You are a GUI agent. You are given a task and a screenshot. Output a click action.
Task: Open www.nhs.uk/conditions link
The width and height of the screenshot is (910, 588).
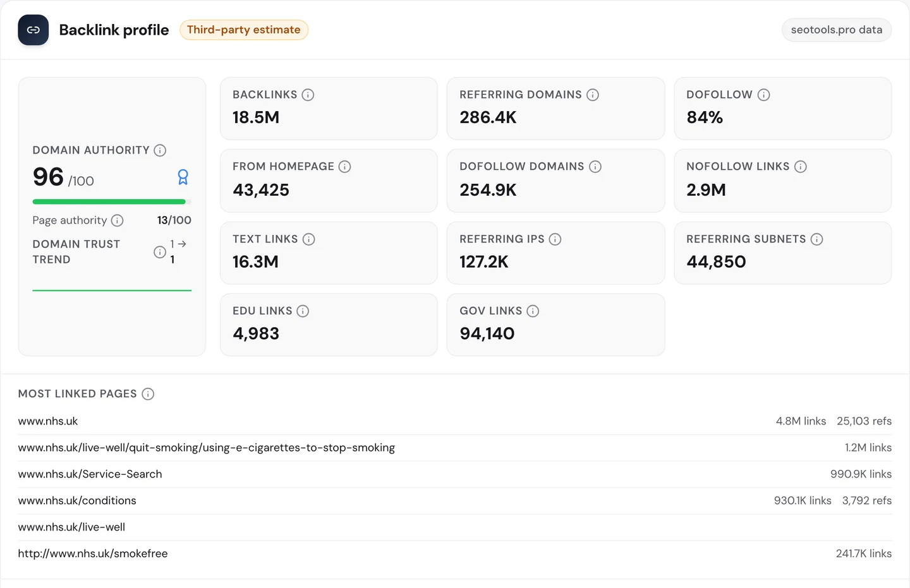[x=77, y=501]
